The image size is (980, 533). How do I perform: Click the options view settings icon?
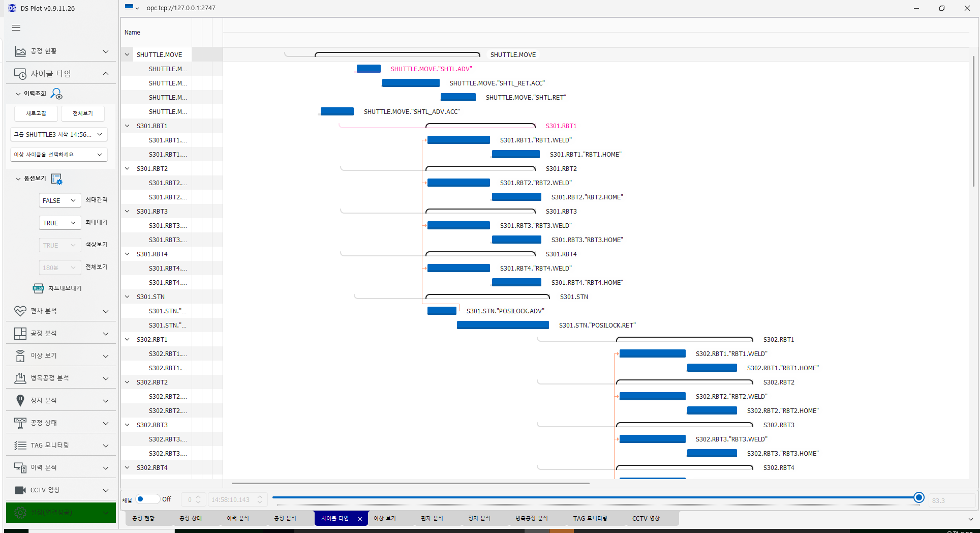(x=56, y=180)
